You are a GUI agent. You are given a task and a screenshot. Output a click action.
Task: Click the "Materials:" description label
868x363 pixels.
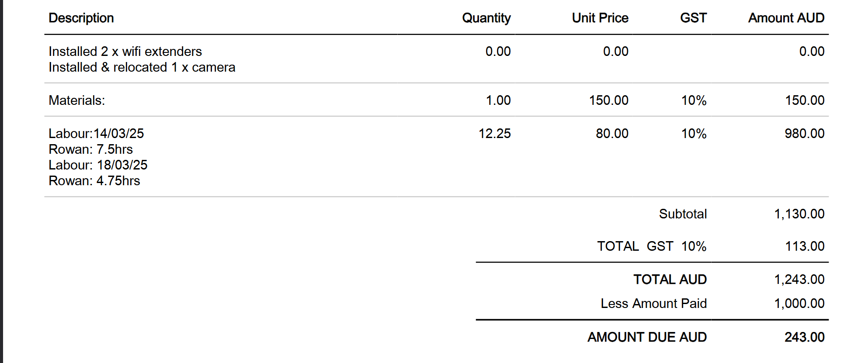pyautogui.click(x=77, y=100)
